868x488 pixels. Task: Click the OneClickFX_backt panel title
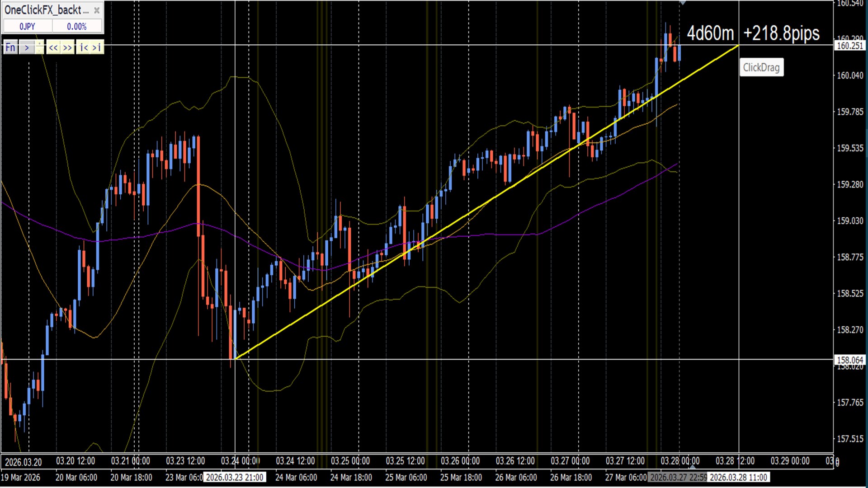pos(43,10)
